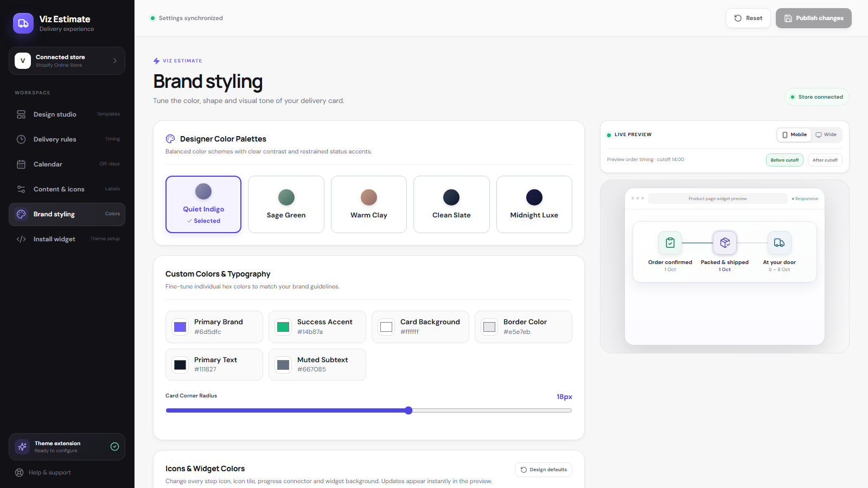Choose the Warm Clay palette
The width and height of the screenshot is (868, 488).
click(369, 204)
